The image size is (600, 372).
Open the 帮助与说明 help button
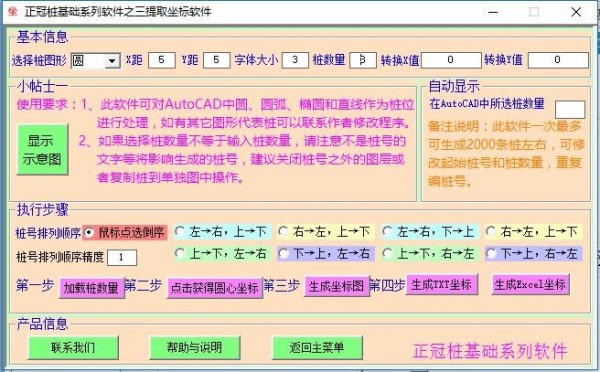pyautogui.click(x=194, y=347)
